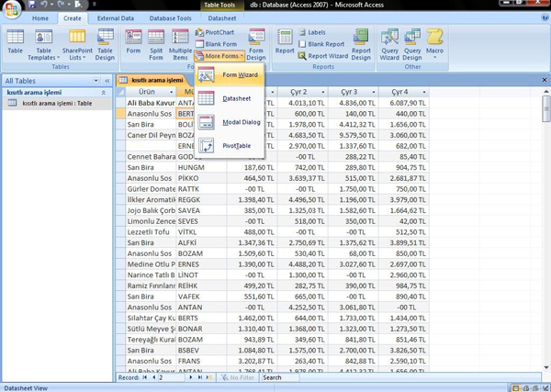551x392 pixels.
Task: Switch to the External Data tab
Action: [115, 18]
